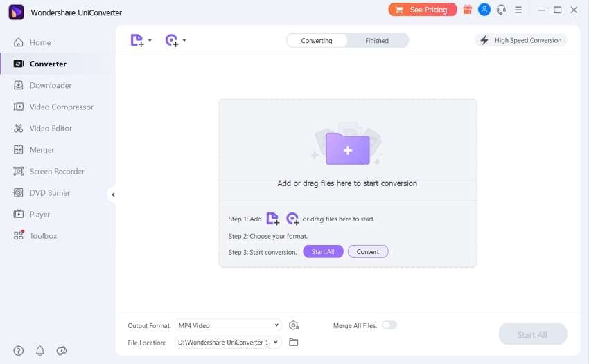
Task: Click the purple folder plus icon to add files
Action: [347, 149]
